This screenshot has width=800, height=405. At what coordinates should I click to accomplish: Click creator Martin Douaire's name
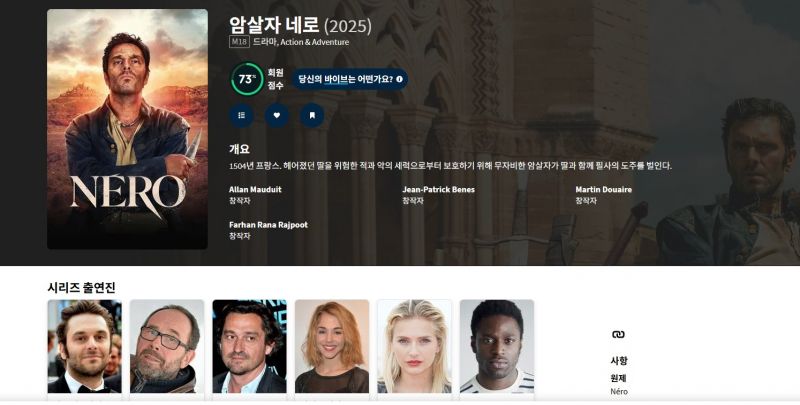click(603, 189)
